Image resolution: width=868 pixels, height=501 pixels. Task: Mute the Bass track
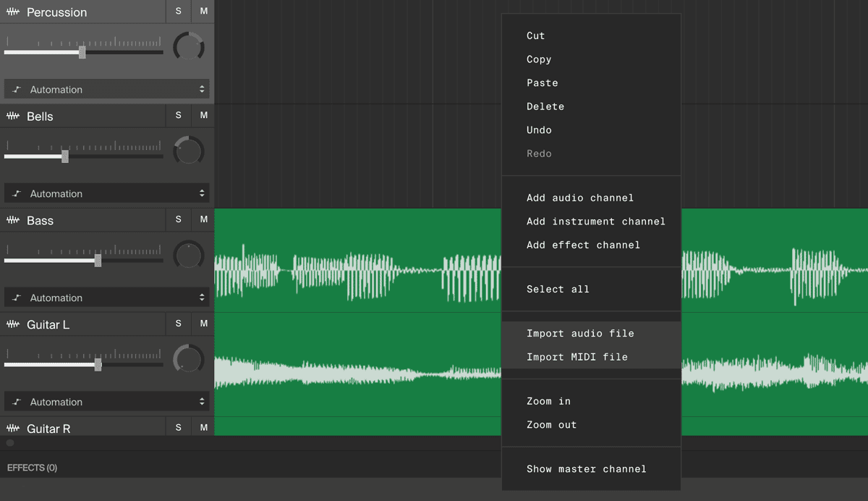pos(204,219)
